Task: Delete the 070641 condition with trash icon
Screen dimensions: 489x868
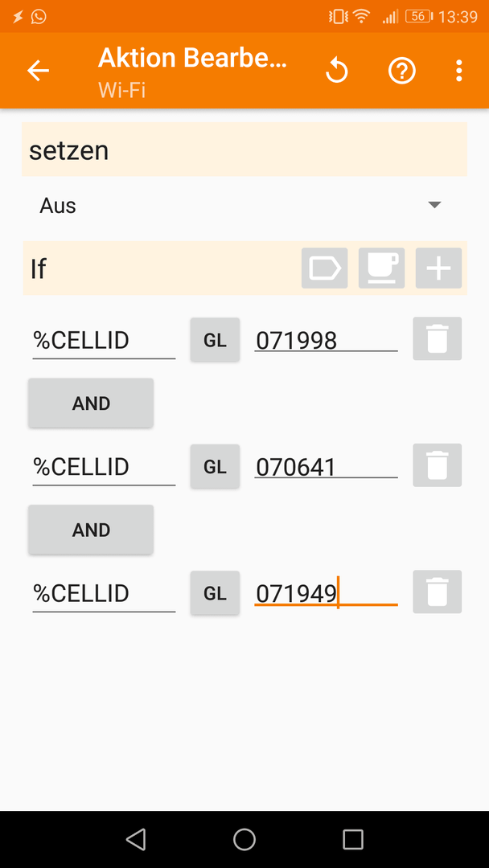Action: [437, 465]
